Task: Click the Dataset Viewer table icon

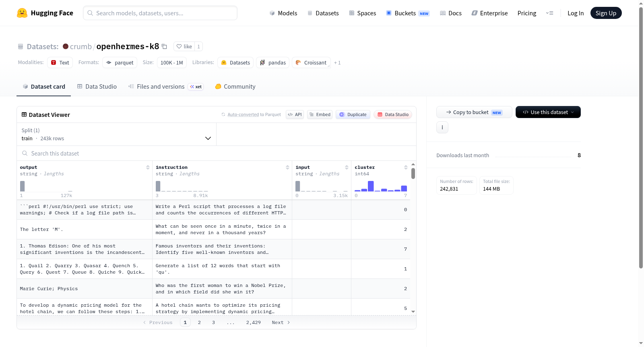Action: 24,114
